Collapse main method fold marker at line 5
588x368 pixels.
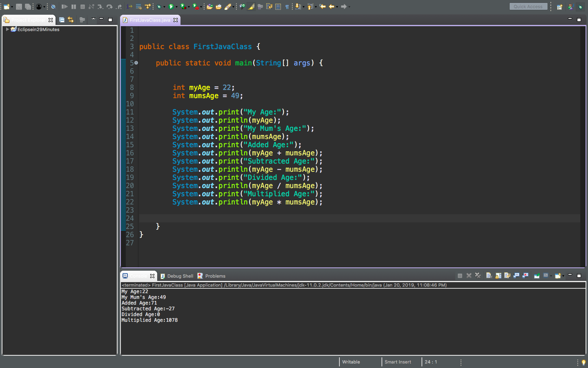pyautogui.click(x=136, y=63)
